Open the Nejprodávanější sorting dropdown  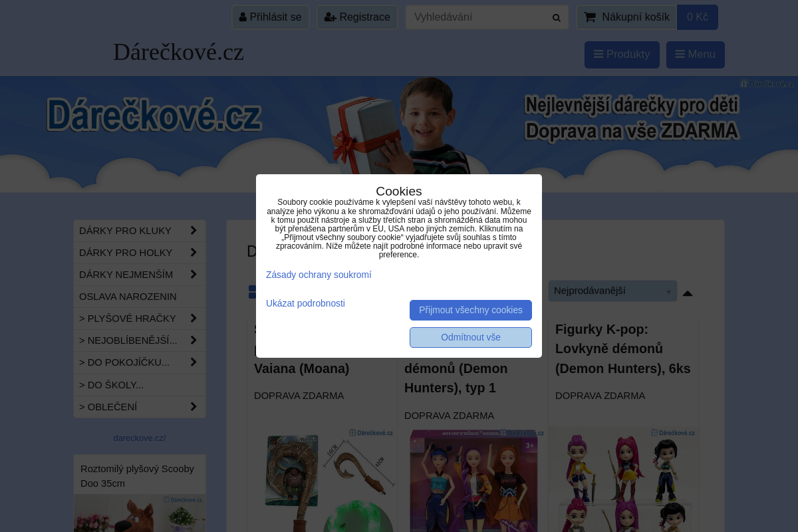pos(612,291)
